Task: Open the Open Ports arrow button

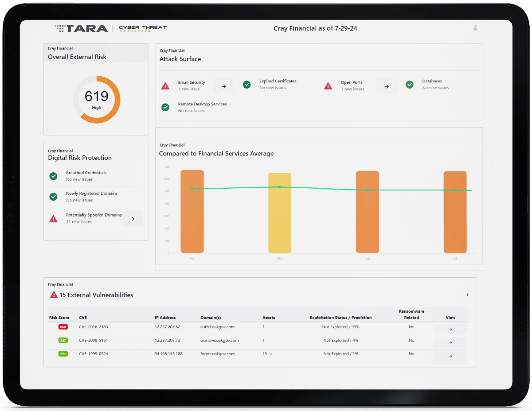Action: (x=387, y=86)
